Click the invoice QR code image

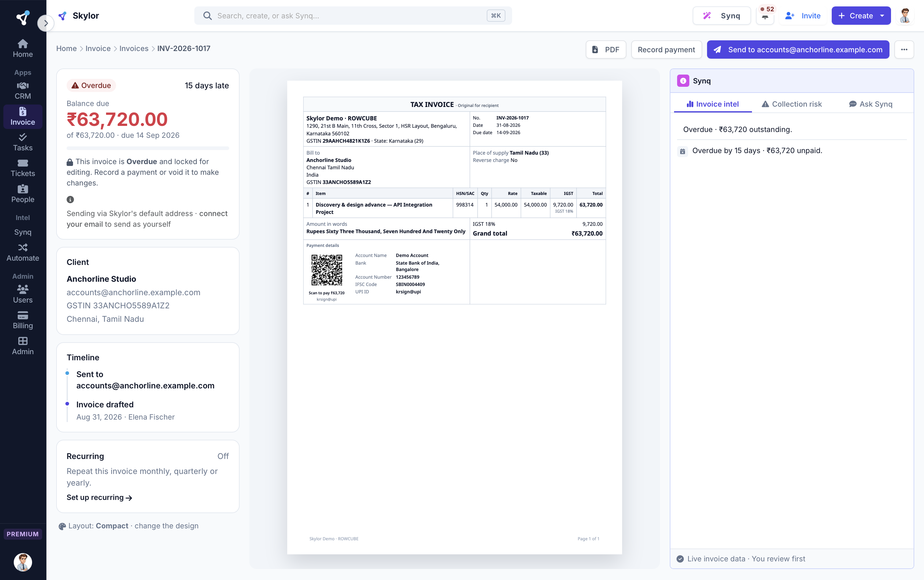click(326, 270)
